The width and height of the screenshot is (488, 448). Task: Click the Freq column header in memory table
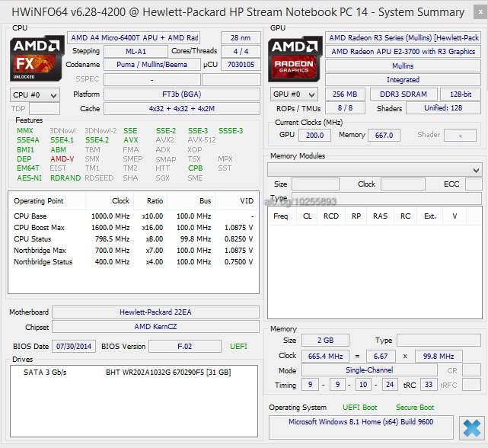(281, 216)
